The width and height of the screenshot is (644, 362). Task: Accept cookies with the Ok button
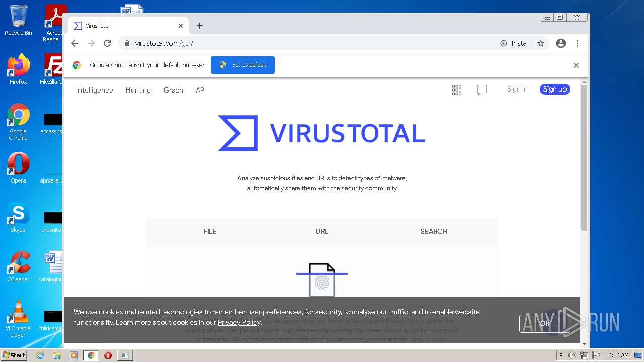point(544,323)
